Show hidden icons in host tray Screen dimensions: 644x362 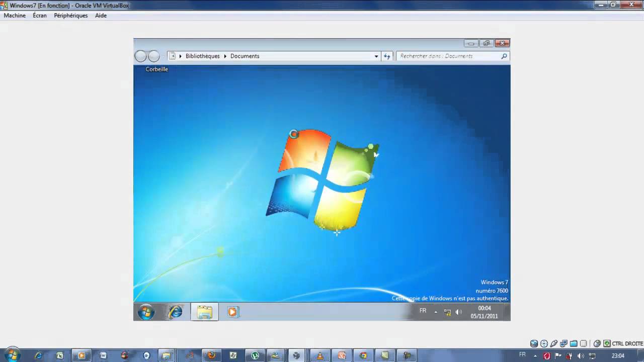[x=536, y=355]
